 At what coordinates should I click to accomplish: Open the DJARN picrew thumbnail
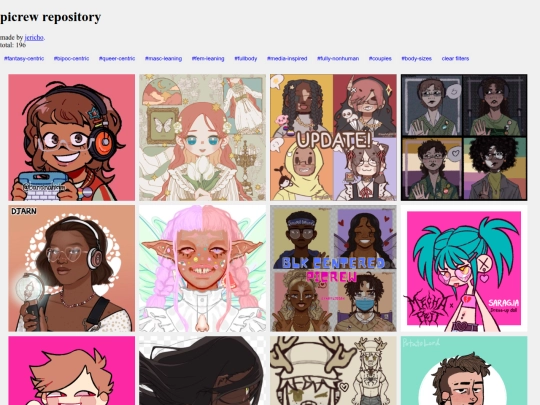coord(72,269)
